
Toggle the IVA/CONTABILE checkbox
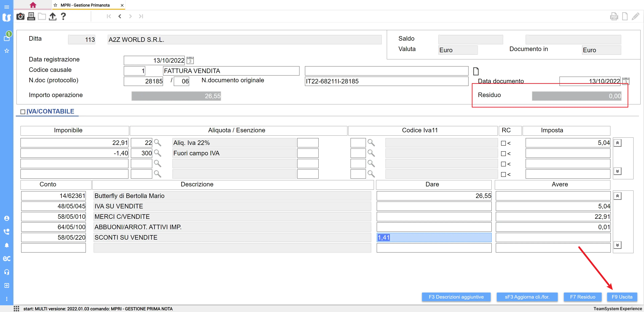pyautogui.click(x=23, y=112)
